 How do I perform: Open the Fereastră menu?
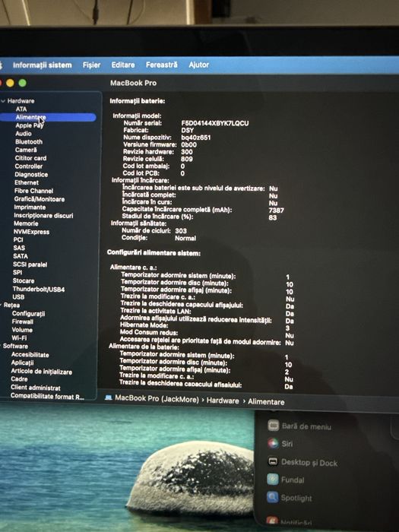(x=161, y=65)
